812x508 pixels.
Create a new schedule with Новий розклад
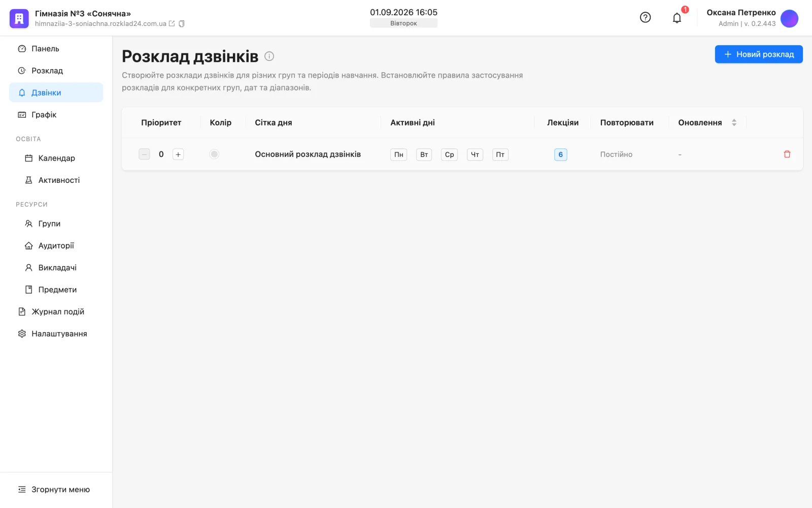[x=759, y=54]
